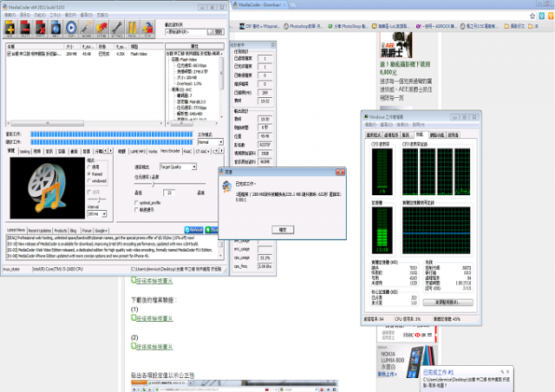Switch to 處理程序 tab in Task Manager
This screenshot has width=555, height=392.
[x=391, y=135]
